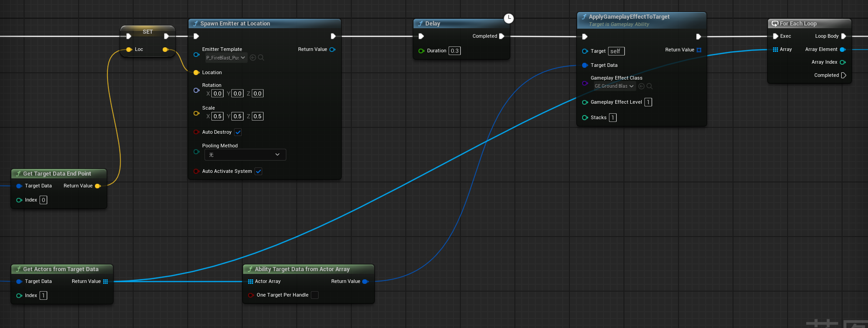Enable One Target Per Handle checkbox
The height and width of the screenshot is (328, 868).
[x=314, y=295]
